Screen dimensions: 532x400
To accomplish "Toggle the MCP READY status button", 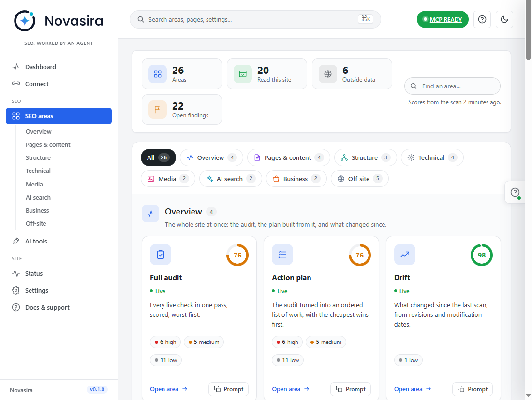I will [443, 19].
